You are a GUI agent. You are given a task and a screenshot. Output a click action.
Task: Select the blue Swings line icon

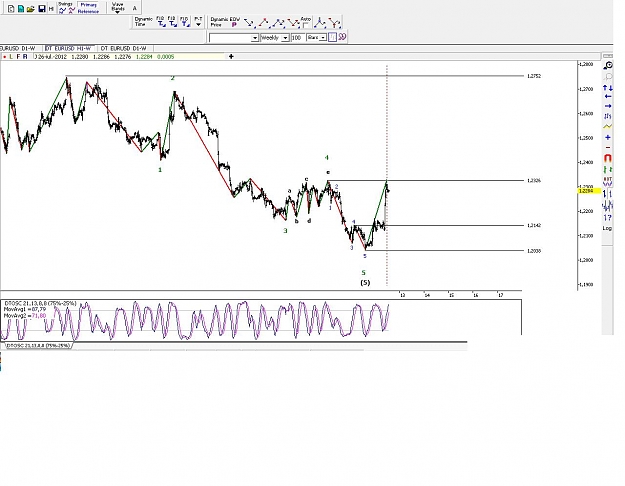point(62,11)
